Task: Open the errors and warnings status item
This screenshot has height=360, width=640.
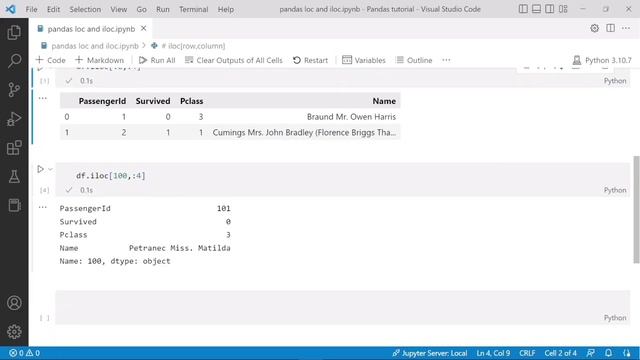Action: 24,353
